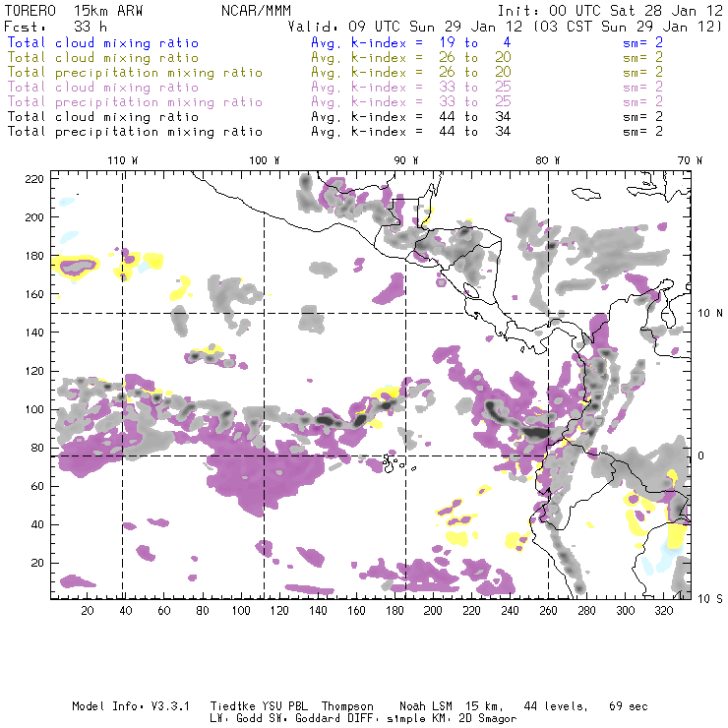Select "Tiedtke YSU PBL" in the footer
This screenshot has width=728, height=728.
click(259, 706)
